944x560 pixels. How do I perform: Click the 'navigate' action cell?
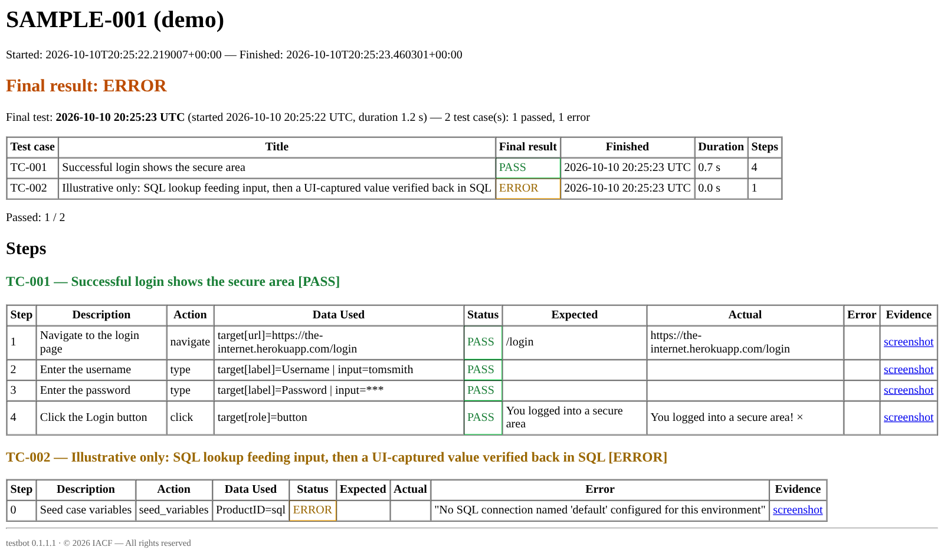coord(190,342)
